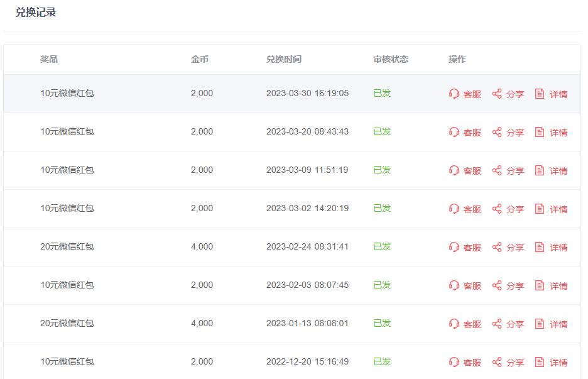Click 2,000 coins in the 2023-03-20 row

coord(202,131)
